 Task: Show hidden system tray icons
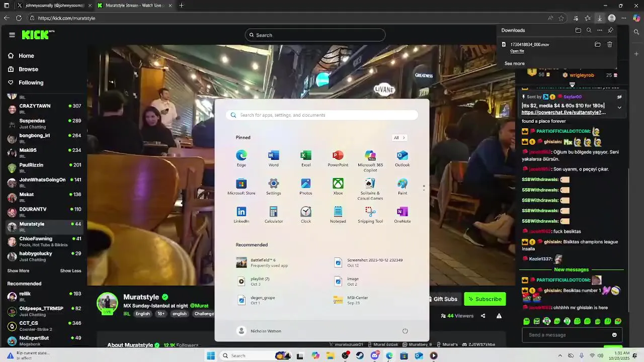(x=560, y=356)
